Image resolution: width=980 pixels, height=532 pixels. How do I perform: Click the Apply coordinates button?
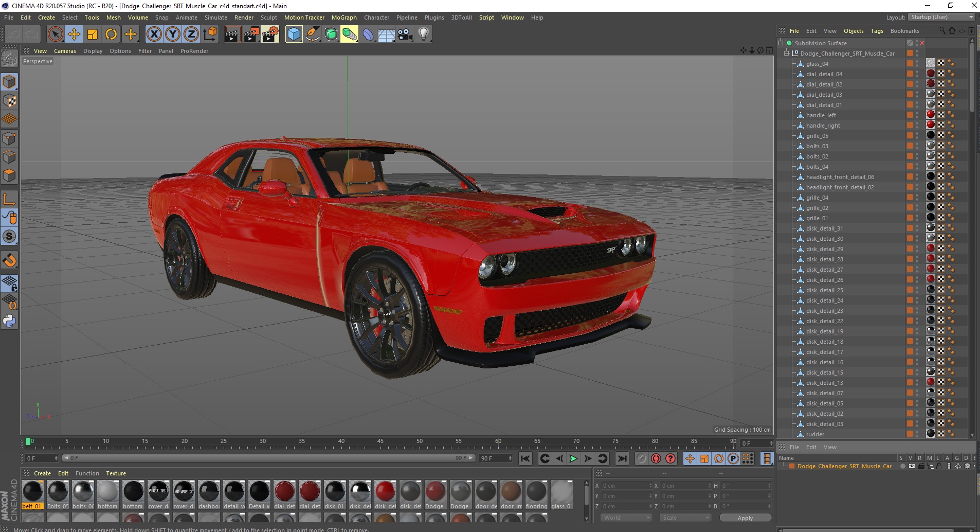tap(745, 518)
